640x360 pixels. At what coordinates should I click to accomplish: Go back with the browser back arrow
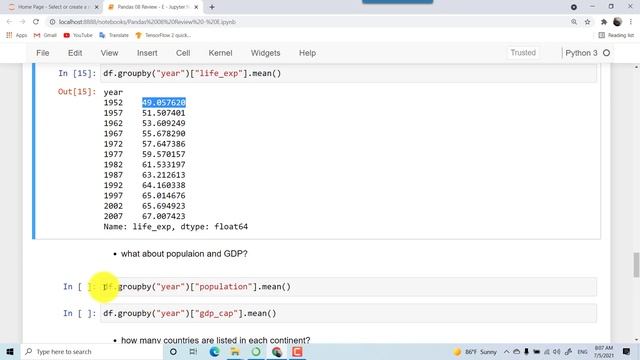tap(9, 22)
